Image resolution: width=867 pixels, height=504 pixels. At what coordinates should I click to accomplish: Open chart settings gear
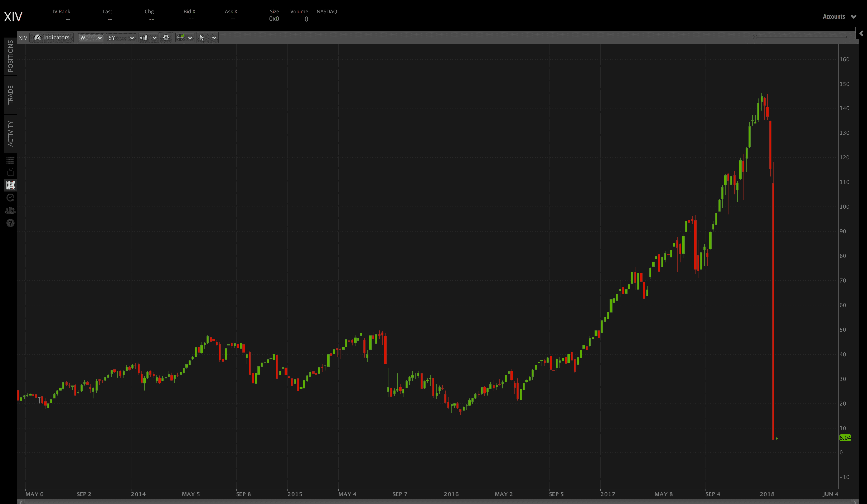click(x=166, y=38)
